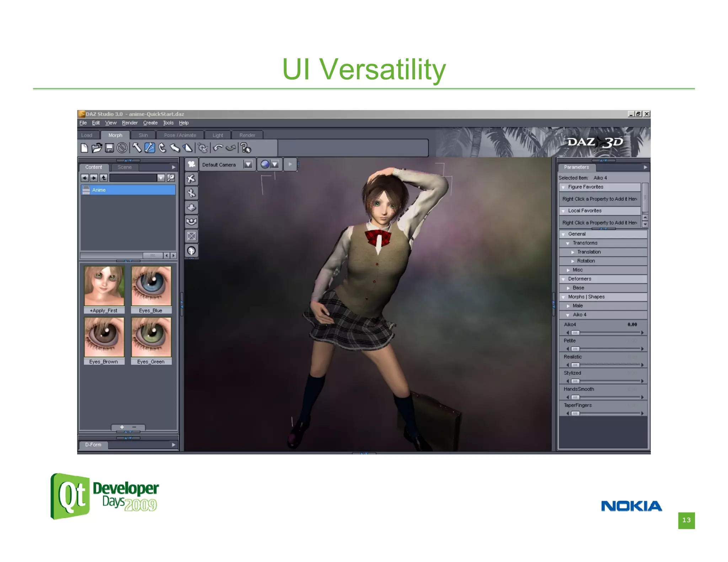Click the thumbnail size plus button
Viewport: 728px width, 562px height.
coord(122,427)
